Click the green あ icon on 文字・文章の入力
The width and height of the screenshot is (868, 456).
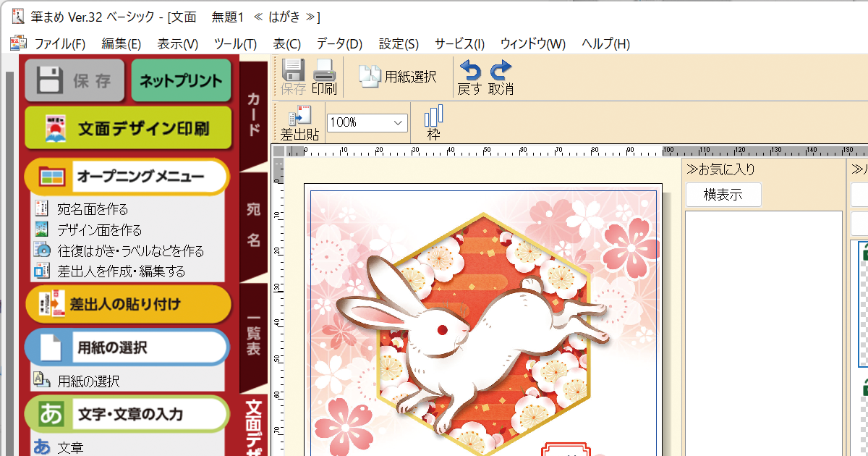pyautogui.click(x=51, y=414)
